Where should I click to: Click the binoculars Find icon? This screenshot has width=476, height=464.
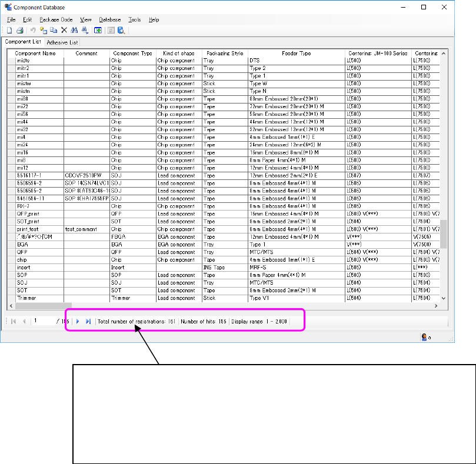74,30
